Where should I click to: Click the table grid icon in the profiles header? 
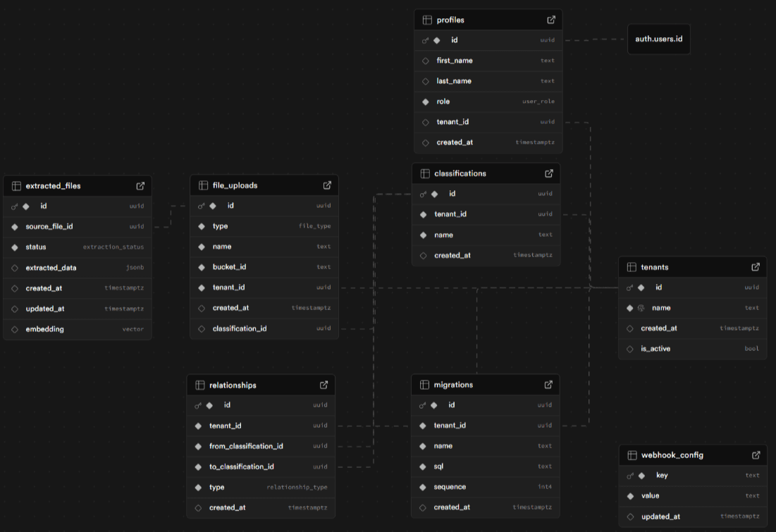[427, 20]
